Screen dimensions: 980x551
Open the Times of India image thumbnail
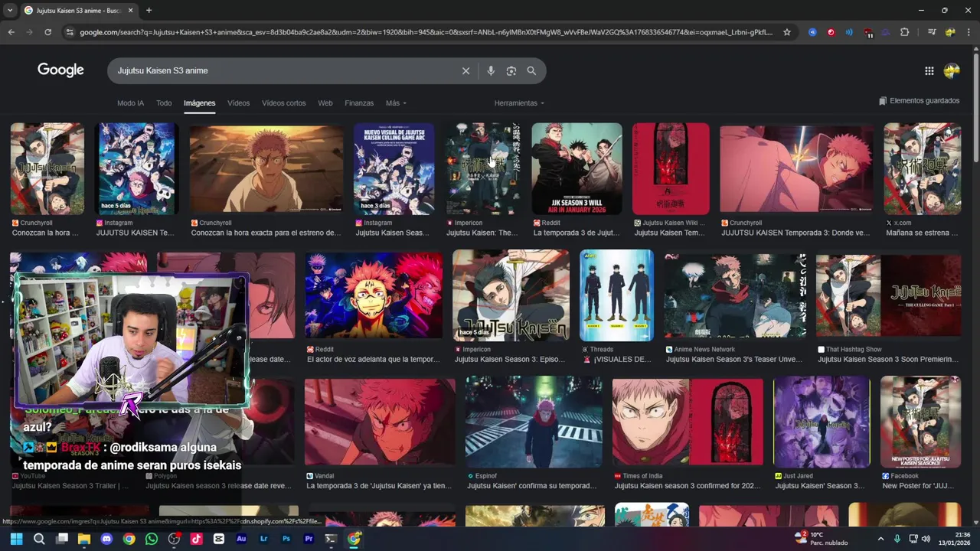688,422
